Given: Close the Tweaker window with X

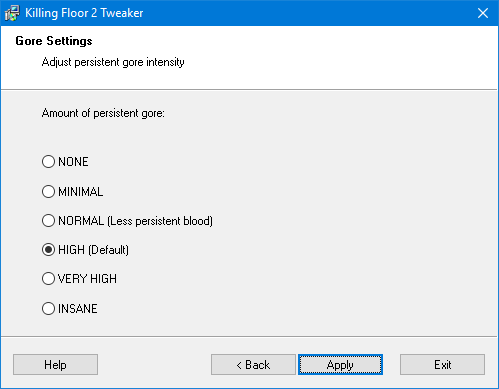Looking at the screenshot, I should [483, 13].
